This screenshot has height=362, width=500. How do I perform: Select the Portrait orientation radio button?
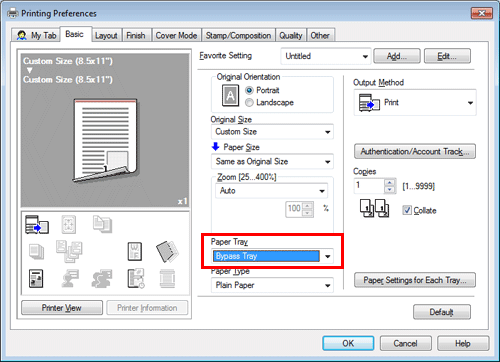pos(249,90)
